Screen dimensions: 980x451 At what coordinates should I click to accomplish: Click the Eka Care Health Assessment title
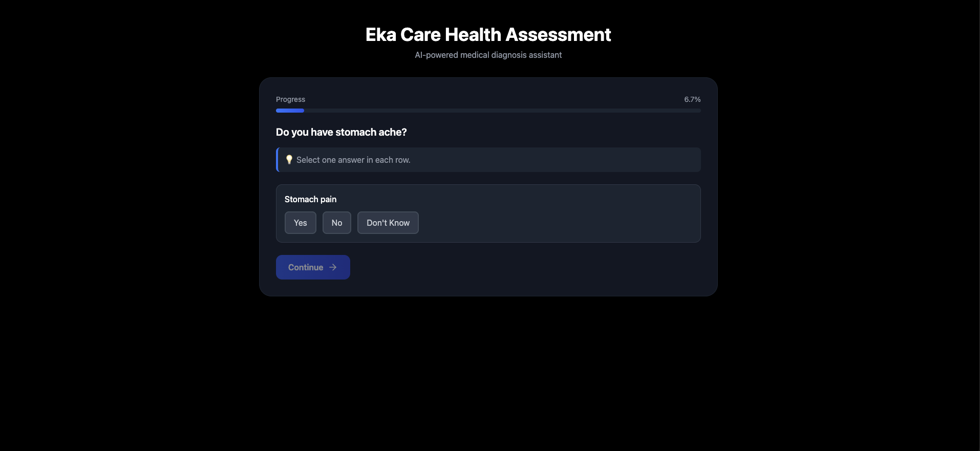click(488, 35)
